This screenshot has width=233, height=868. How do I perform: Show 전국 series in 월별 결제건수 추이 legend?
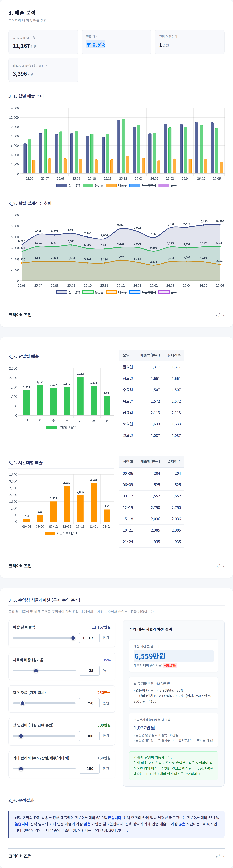point(167,292)
